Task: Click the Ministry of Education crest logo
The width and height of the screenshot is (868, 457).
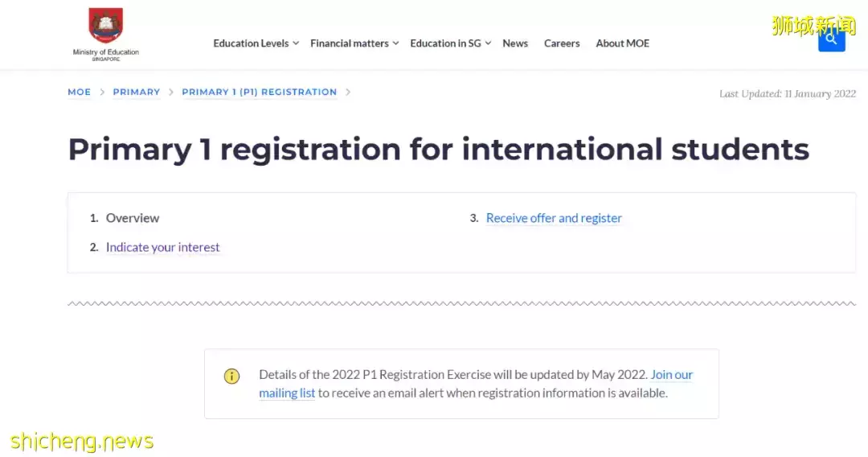Action: click(x=105, y=27)
